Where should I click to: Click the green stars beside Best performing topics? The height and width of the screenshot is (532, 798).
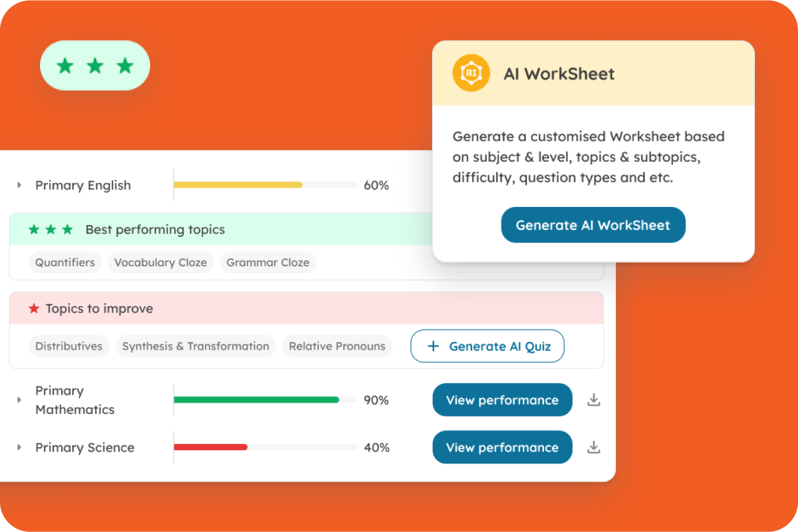pyautogui.click(x=51, y=229)
